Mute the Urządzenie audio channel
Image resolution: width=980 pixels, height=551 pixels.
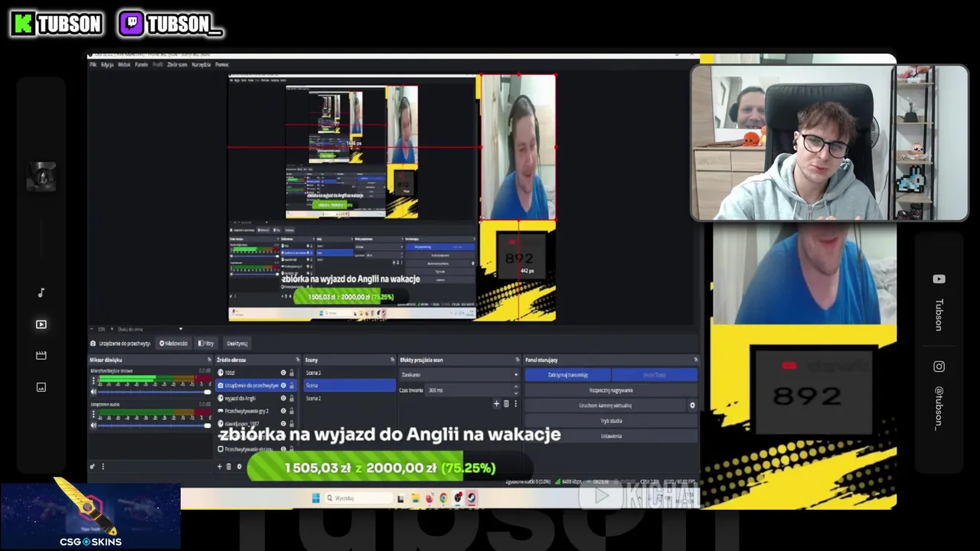pyautogui.click(x=93, y=425)
